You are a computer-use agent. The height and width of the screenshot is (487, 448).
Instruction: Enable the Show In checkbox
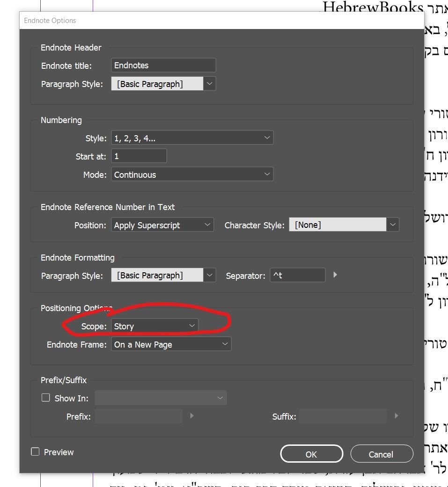point(46,398)
